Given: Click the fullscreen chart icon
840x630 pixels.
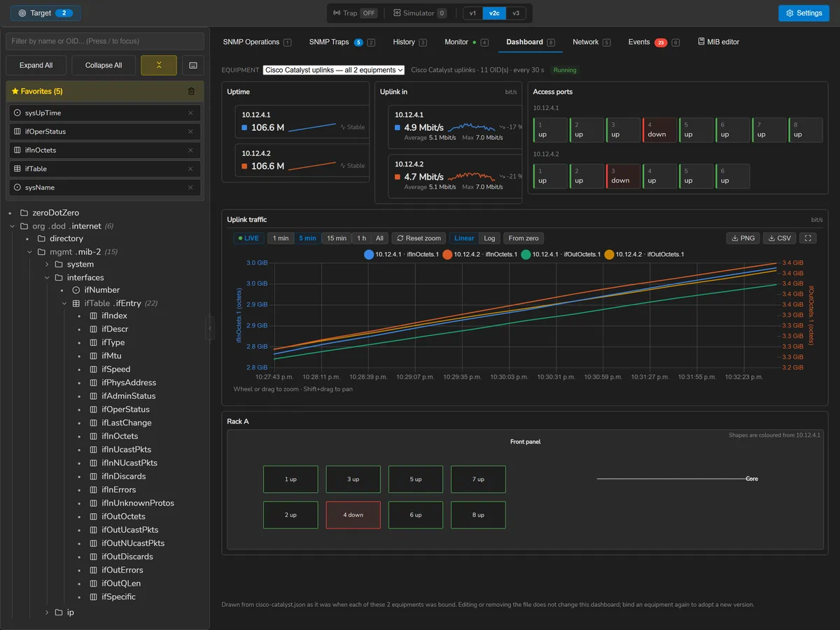Looking at the screenshot, I should [x=808, y=238].
